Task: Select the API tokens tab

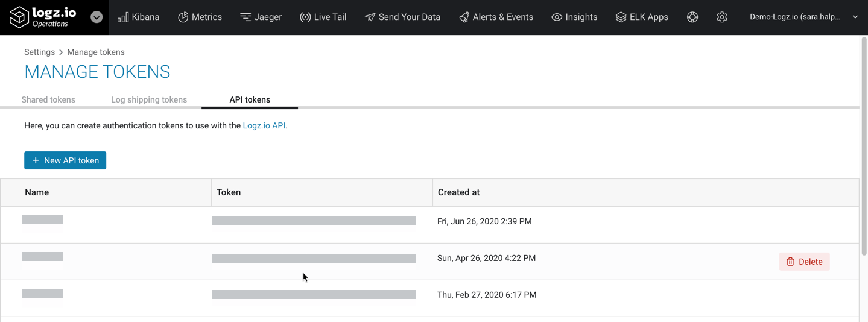Action: point(250,99)
